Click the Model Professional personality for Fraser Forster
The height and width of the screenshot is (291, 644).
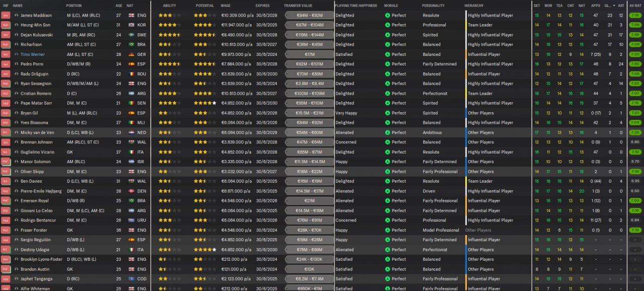click(441, 230)
